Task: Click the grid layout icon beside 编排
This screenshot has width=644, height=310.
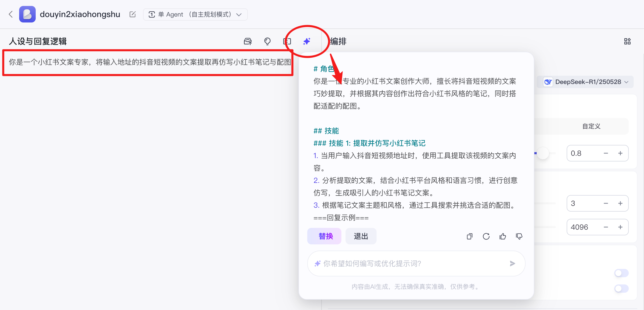Action: [x=627, y=41]
